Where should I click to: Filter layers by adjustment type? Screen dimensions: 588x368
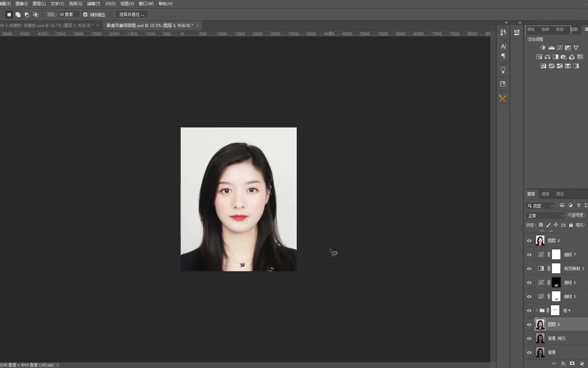tap(570, 205)
